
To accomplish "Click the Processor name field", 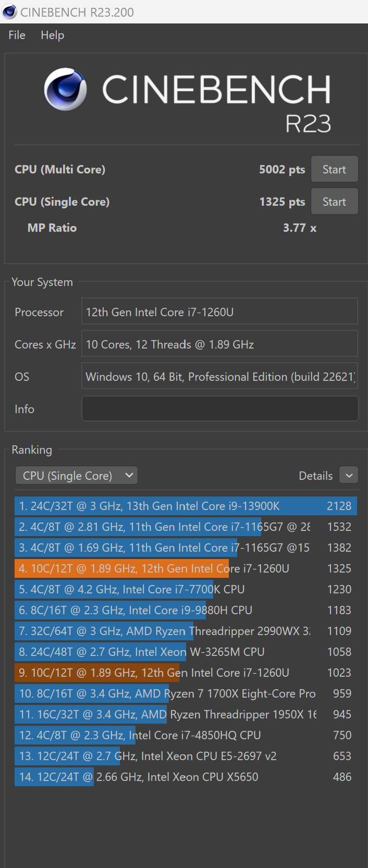I will [x=219, y=312].
